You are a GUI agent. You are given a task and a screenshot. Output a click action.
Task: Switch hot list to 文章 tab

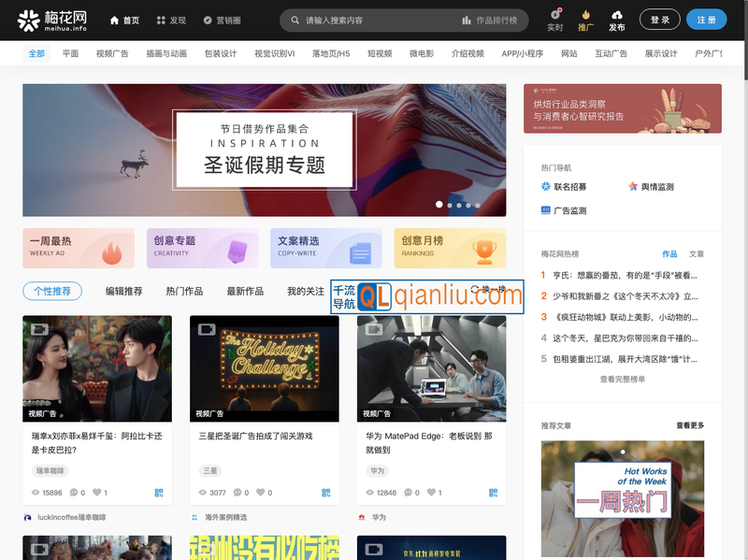pos(697,254)
